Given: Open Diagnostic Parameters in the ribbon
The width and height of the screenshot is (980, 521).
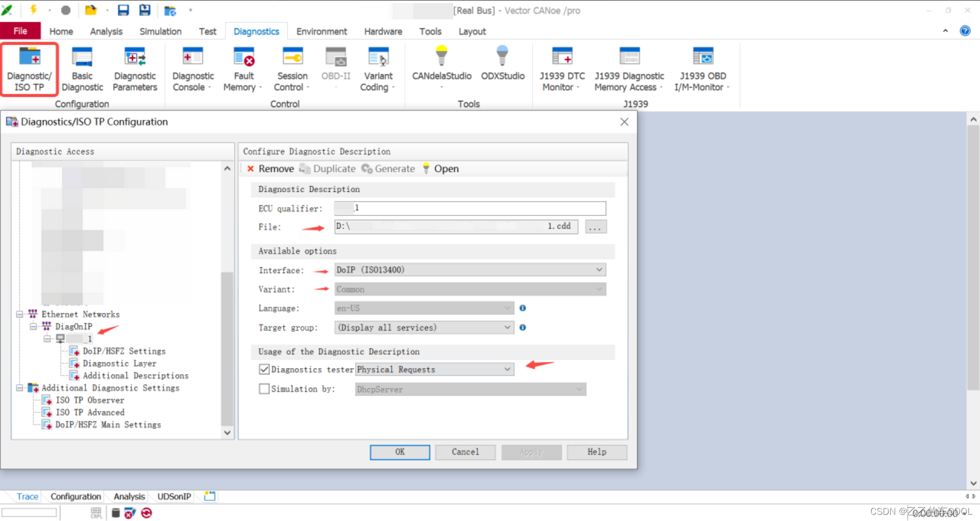Looking at the screenshot, I should tap(135, 69).
